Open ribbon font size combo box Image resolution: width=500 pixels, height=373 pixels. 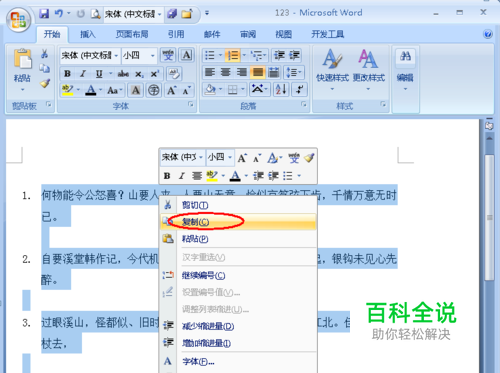tap(139, 55)
